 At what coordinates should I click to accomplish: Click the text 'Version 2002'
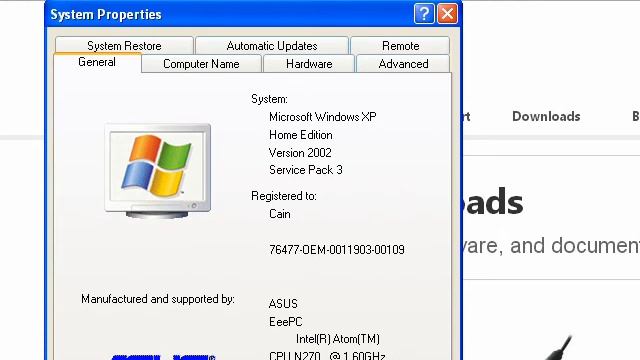coord(300,153)
